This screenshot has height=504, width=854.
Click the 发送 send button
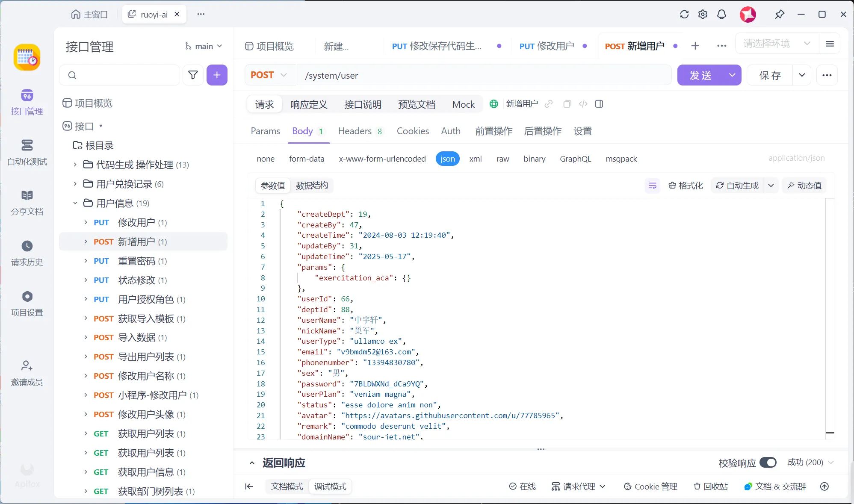[700, 75]
